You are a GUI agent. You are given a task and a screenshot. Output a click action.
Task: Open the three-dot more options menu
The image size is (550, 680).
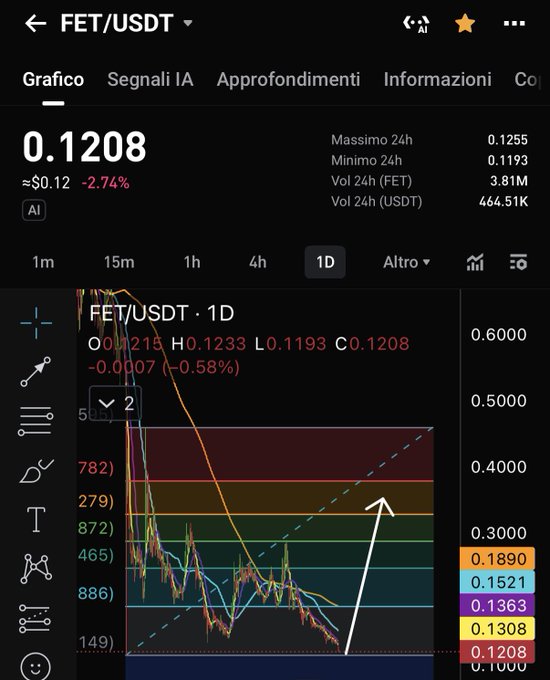[x=514, y=23]
